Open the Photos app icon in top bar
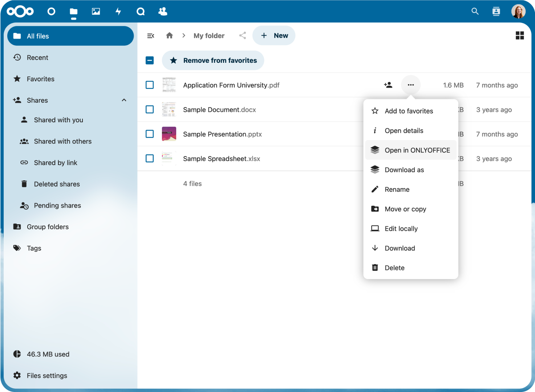535x392 pixels. (x=96, y=12)
